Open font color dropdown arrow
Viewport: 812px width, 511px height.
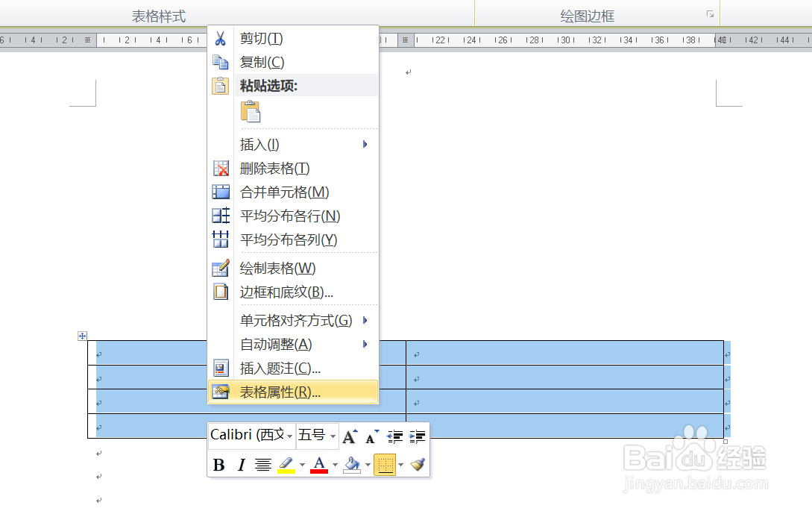coord(335,465)
